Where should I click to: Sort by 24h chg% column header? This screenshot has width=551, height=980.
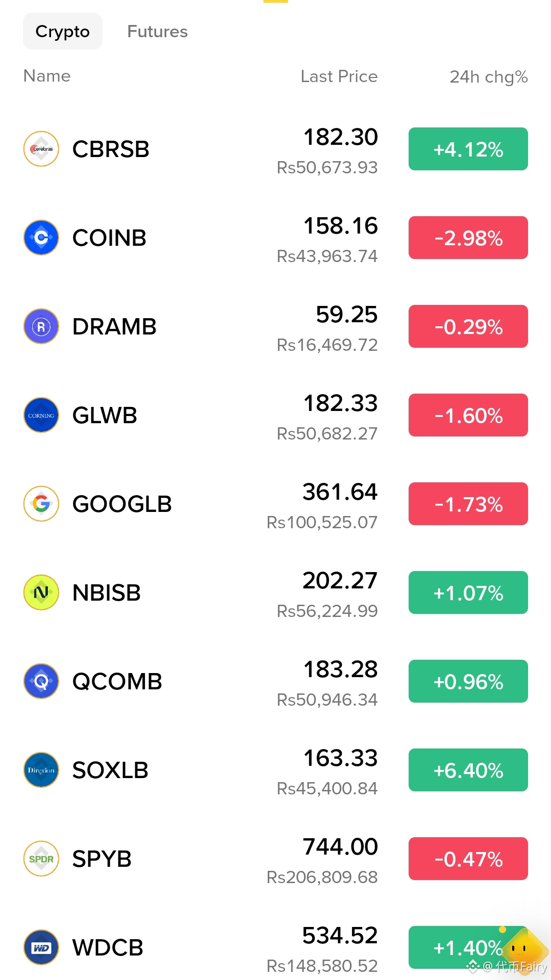click(x=489, y=76)
